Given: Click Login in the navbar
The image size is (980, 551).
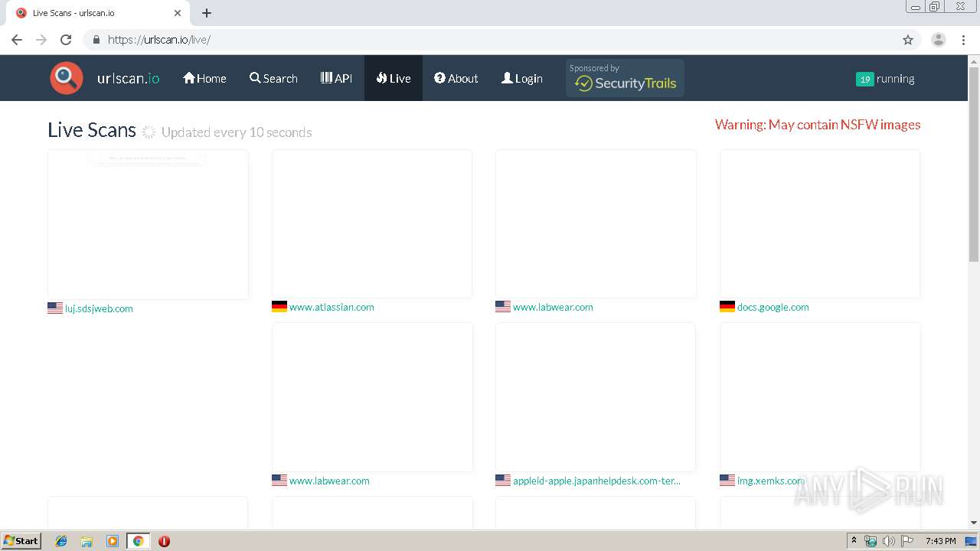Looking at the screenshot, I should click(522, 78).
